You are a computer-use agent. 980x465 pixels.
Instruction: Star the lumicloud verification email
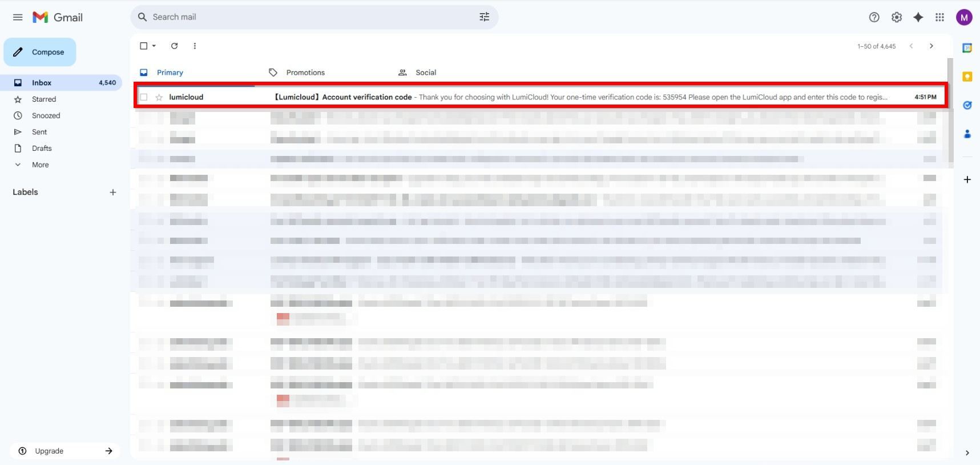[159, 97]
